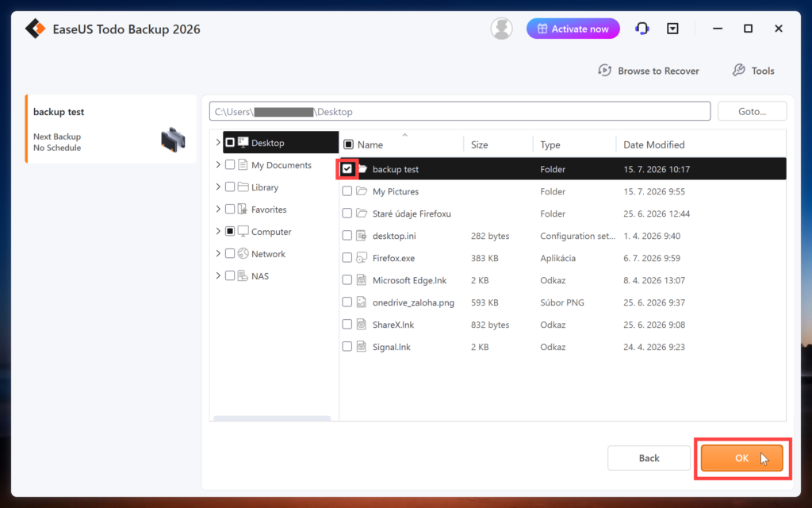Click the Favorites star-document icon
Viewport: 812px width, 508px height.
point(243,210)
